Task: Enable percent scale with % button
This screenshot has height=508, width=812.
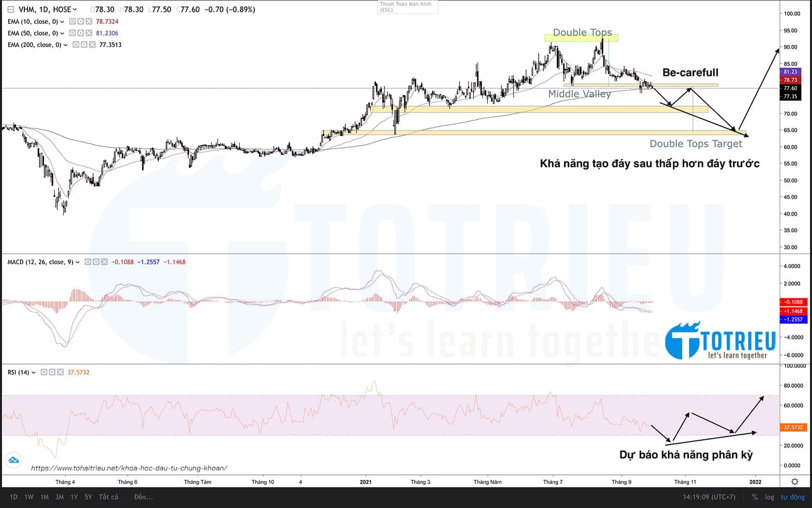Action: pyautogui.click(x=755, y=497)
